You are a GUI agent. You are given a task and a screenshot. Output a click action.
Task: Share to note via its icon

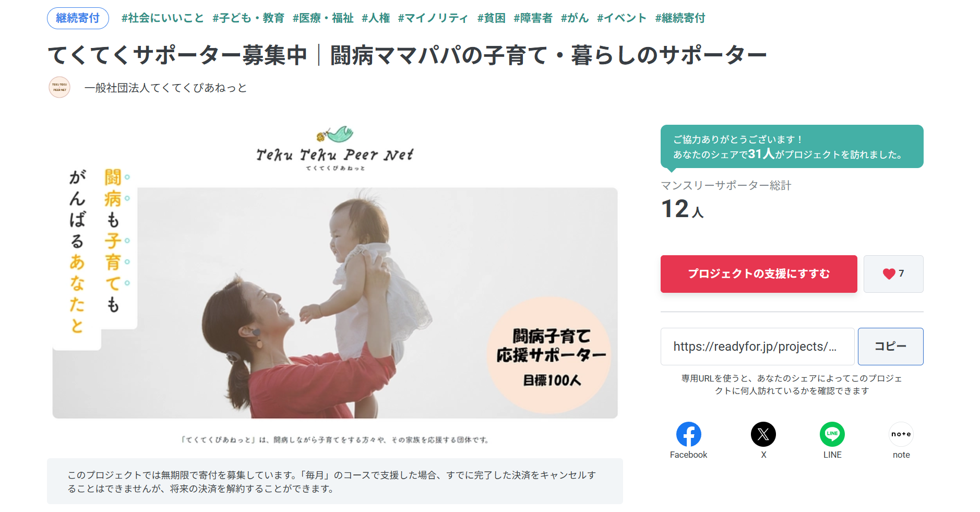pyautogui.click(x=901, y=434)
